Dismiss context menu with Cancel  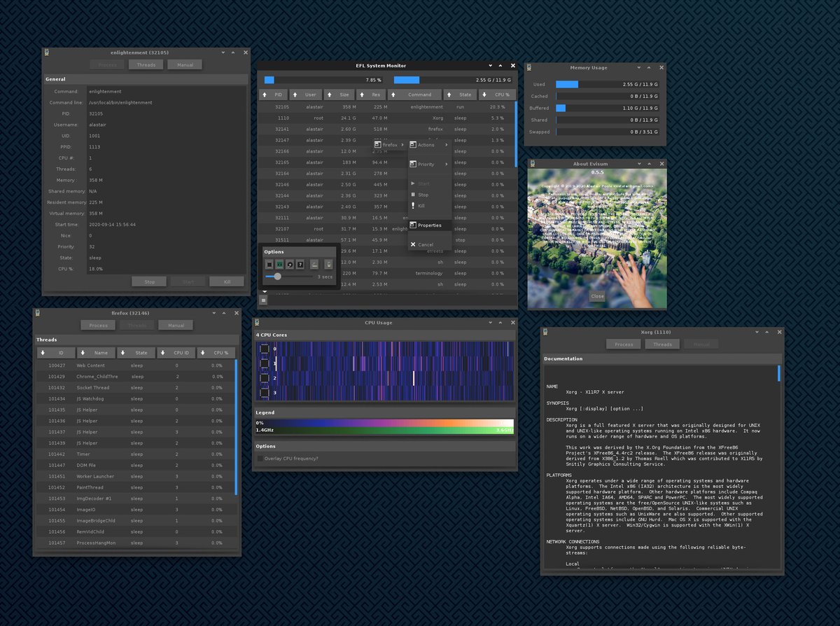(430, 244)
